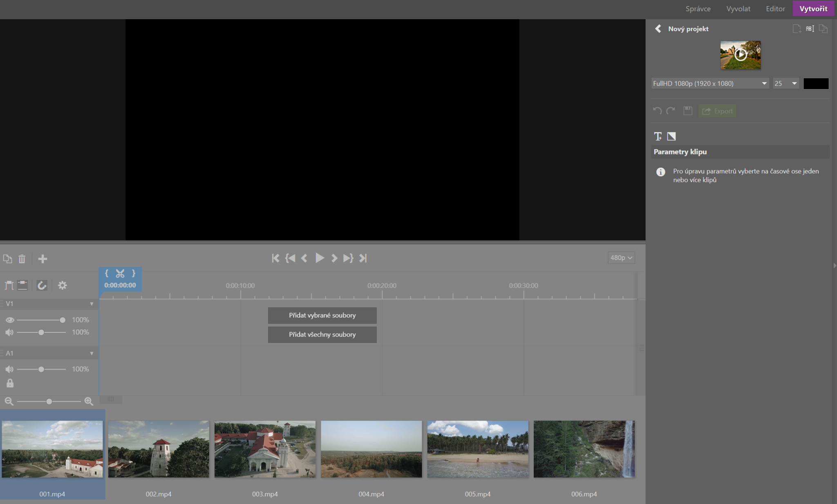Click the rename project icon
This screenshot has width=837, height=504.
pyautogui.click(x=810, y=29)
